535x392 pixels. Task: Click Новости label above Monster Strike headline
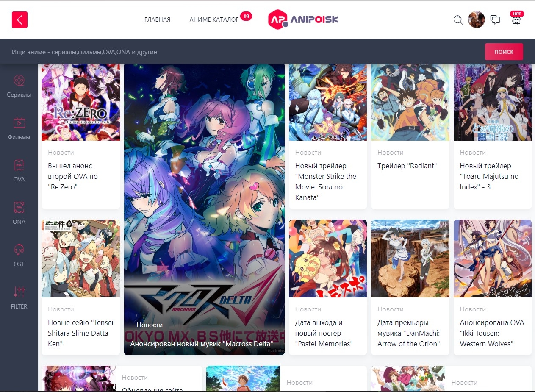click(x=308, y=152)
